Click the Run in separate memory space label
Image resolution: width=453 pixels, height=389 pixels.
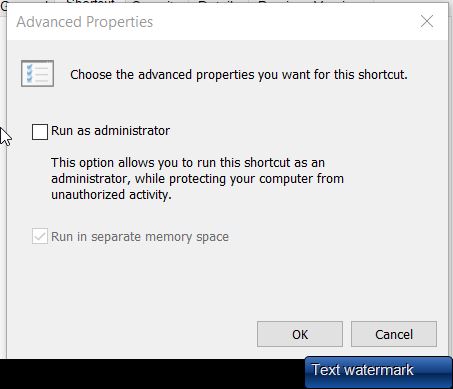(x=140, y=237)
